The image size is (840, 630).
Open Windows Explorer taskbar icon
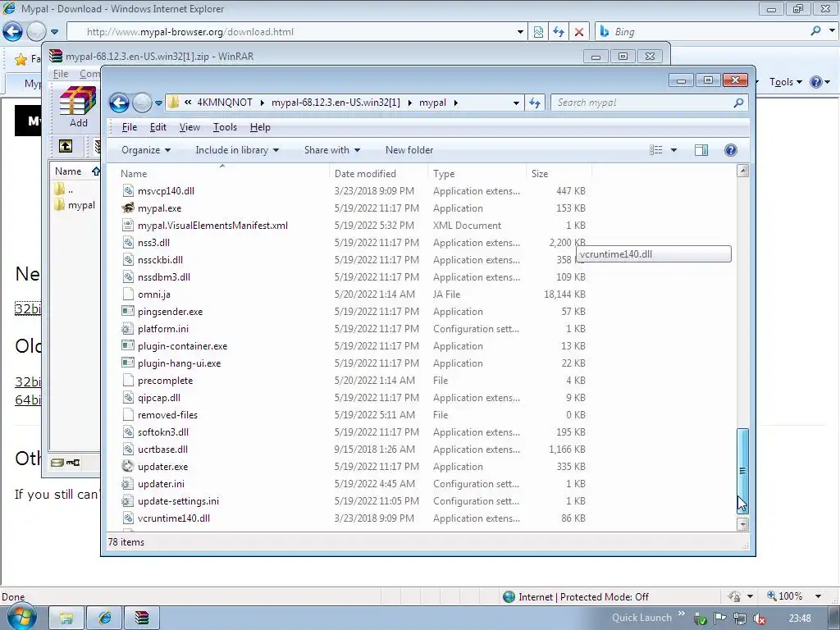pyautogui.click(x=66, y=618)
